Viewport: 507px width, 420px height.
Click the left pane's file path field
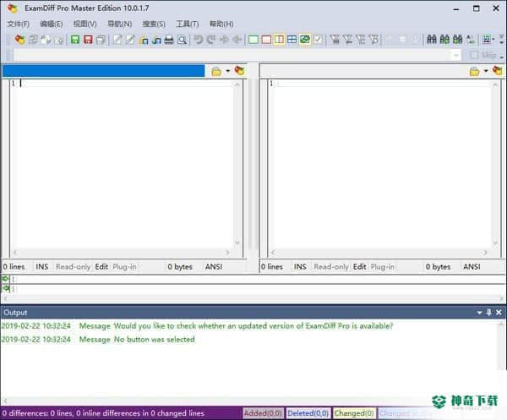pyautogui.click(x=103, y=71)
